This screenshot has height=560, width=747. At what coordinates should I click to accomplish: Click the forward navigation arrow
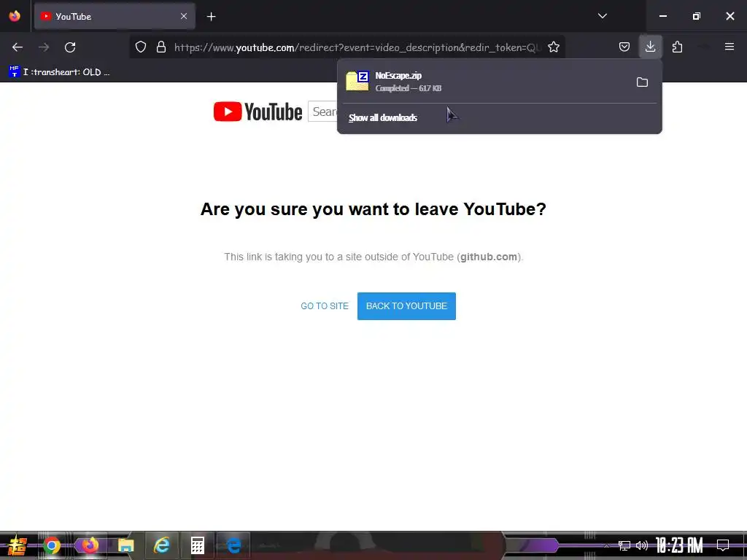click(44, 47)
